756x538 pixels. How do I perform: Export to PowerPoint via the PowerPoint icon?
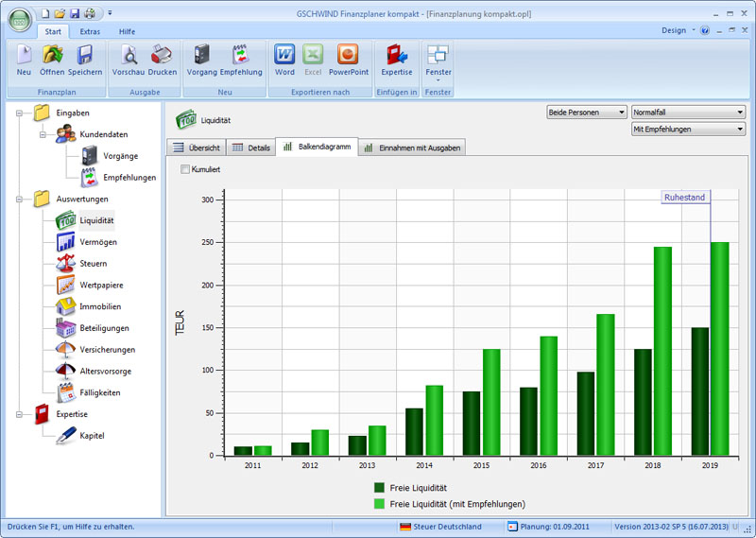pos(348,59)
